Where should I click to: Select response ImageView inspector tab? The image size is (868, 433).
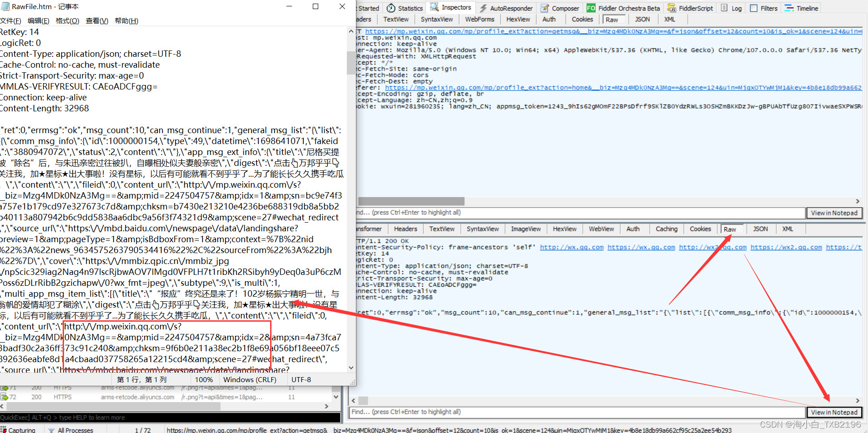click(526, 229)
